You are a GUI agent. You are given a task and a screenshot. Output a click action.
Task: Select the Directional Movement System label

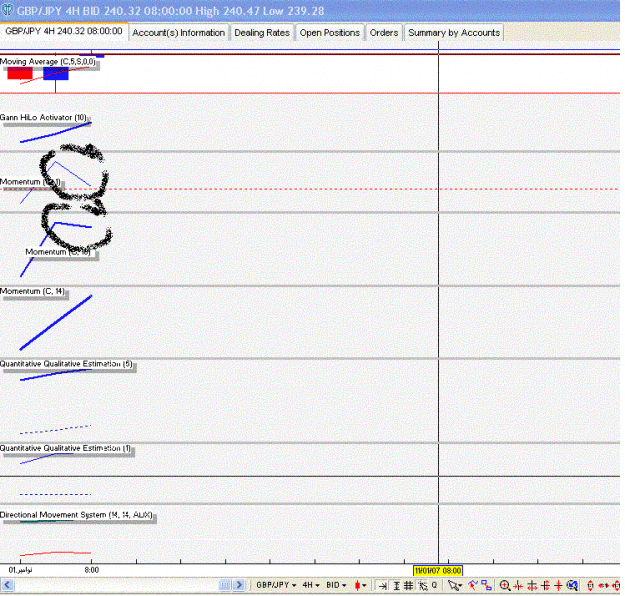point(76,515)
